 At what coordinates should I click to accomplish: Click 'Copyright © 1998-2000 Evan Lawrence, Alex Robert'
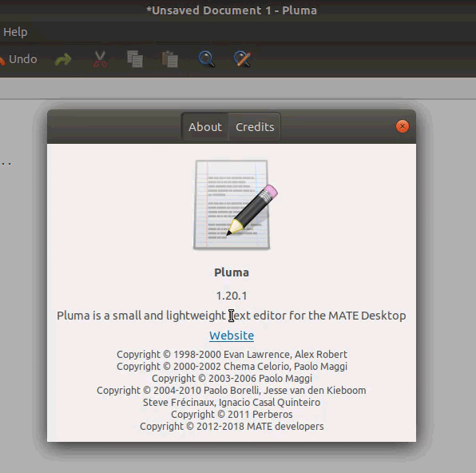click(x=232, y=354)
